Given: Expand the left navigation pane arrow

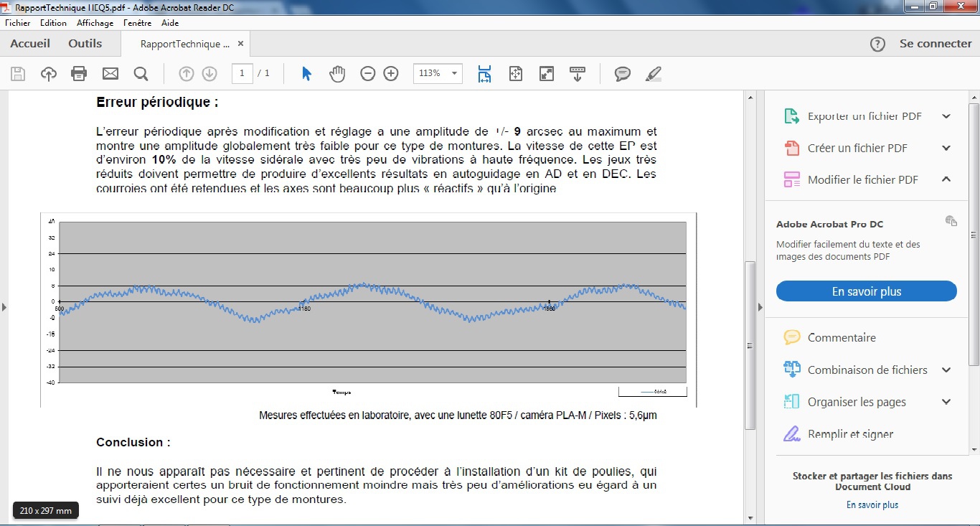Looking at the screenshot, I should tap(4, 307).
